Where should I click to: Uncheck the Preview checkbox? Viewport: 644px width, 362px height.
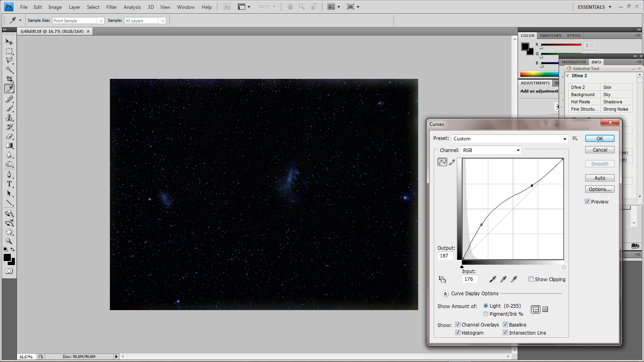[x=588, y=202]
